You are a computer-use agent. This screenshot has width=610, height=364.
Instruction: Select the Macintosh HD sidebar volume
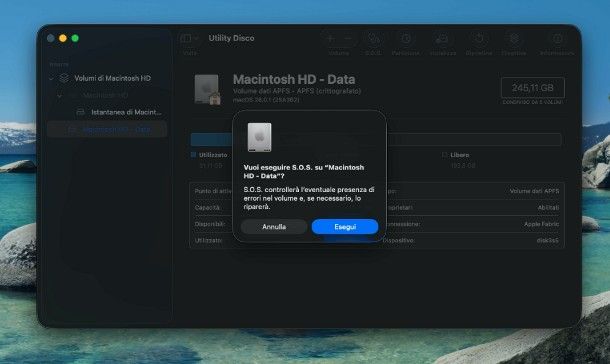click(105, 95)
